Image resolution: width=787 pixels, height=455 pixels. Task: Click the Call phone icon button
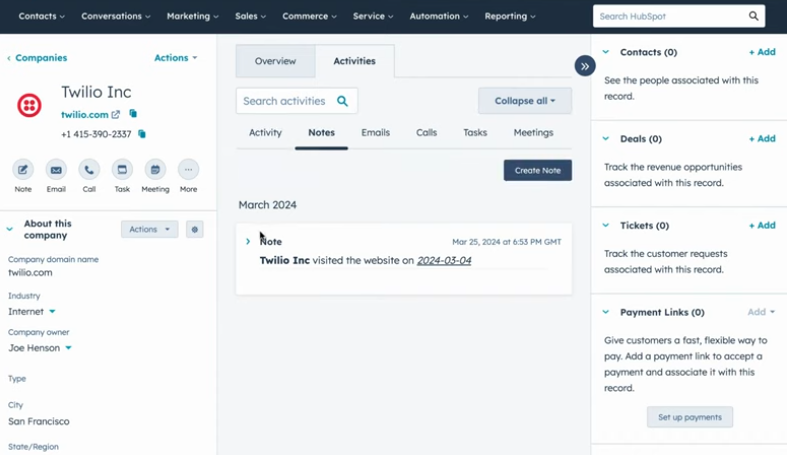(89, 170)
